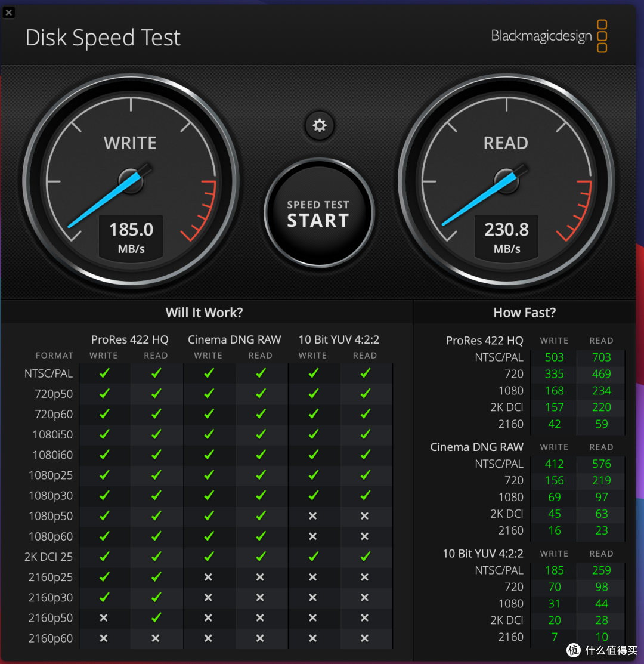Screen dimensions: 644x664
Task: Click ProRes 422 HQ header in Will It Work
Action: click(130, 339)
